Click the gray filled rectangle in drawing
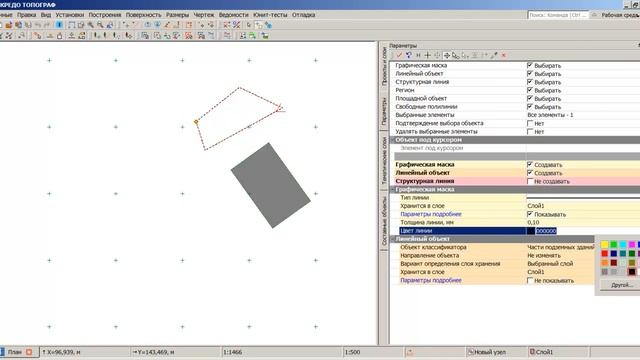640x360 pixels. (271, 185)
